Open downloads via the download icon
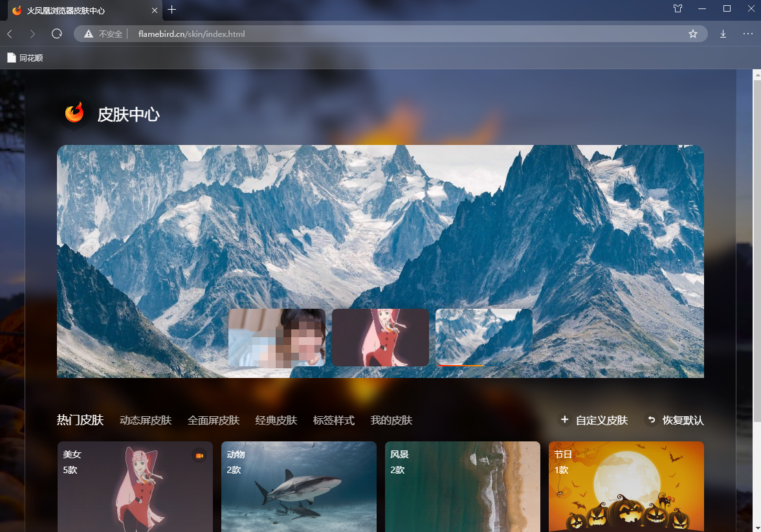761x532 pixels. tap(723, 34)
